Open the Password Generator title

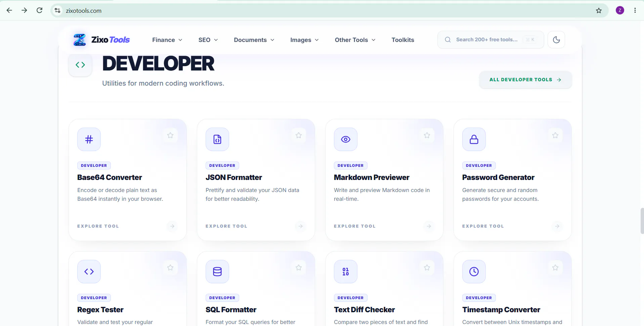pyautogui.click(x=498, y=177)
